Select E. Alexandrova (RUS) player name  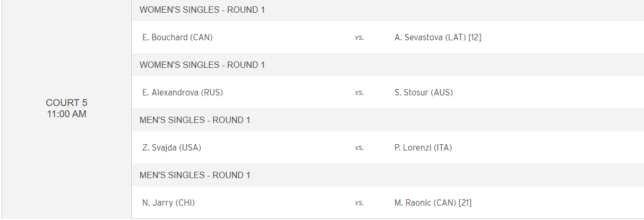coord(183,92)
